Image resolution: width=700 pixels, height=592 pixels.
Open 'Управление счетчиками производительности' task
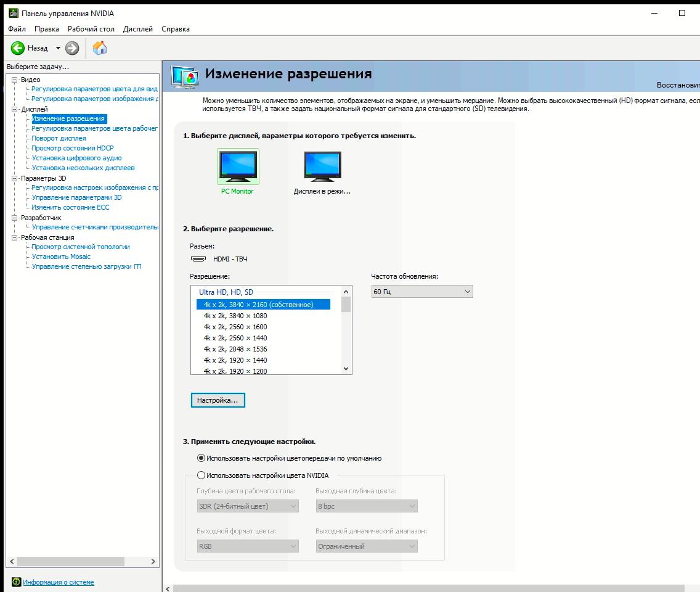point(95,227)
